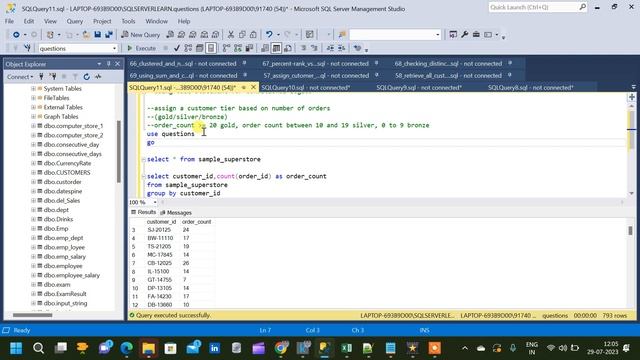The width and height of the screenshot is (640, 360).
Task: Expand dbo.Drinks table node
Action: (x=33, y=219)
